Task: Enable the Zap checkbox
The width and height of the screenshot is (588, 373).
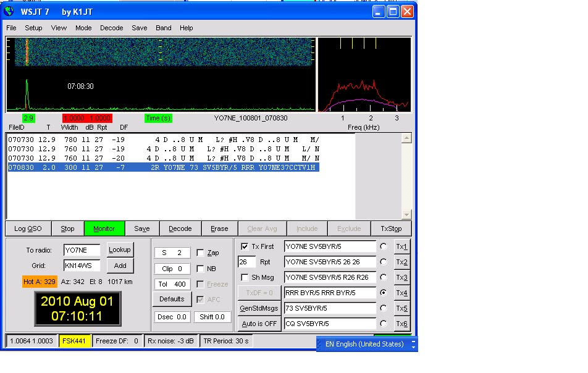Action: pyautogui.click(x=200, y=253)
